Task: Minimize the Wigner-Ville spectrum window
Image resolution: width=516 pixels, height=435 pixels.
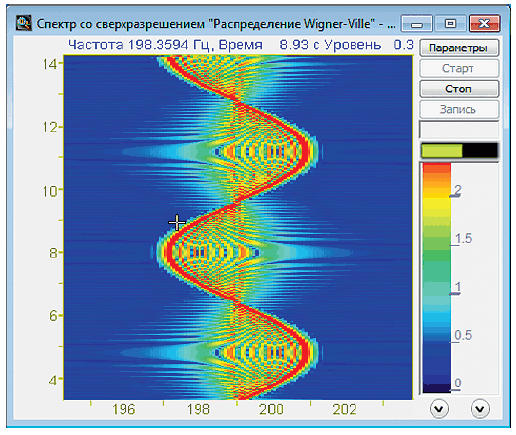Action: point(417,24)
